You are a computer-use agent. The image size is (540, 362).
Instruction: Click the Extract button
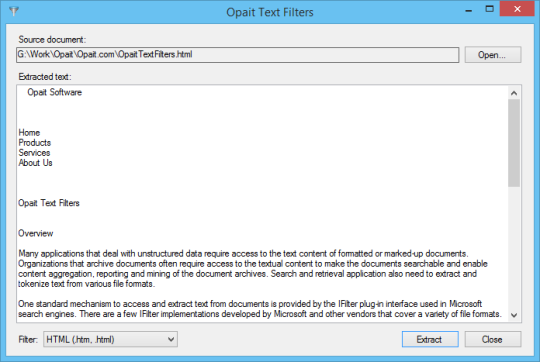(430, 339)
